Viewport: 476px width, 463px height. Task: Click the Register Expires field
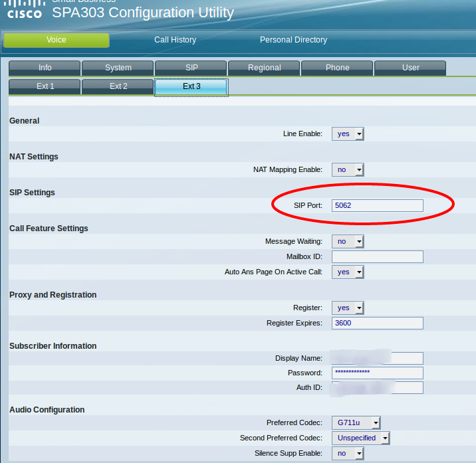coord(377,323)
